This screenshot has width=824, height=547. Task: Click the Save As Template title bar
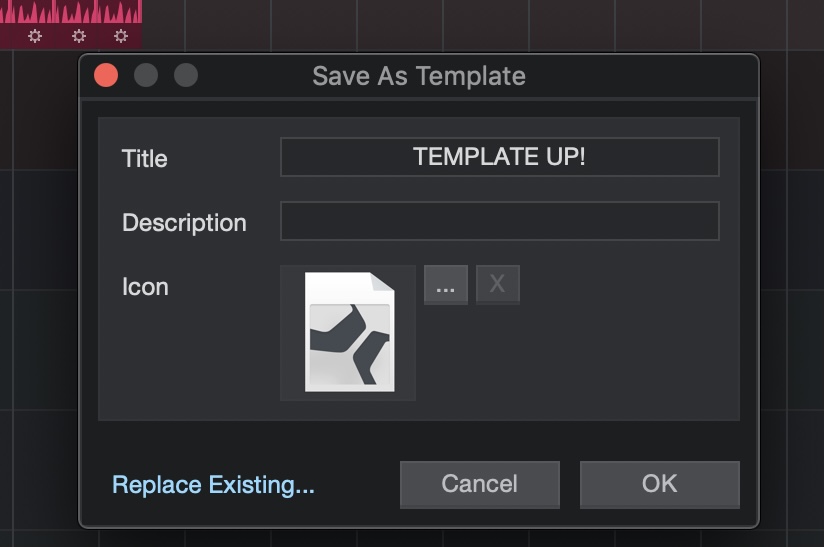(419, 76)
